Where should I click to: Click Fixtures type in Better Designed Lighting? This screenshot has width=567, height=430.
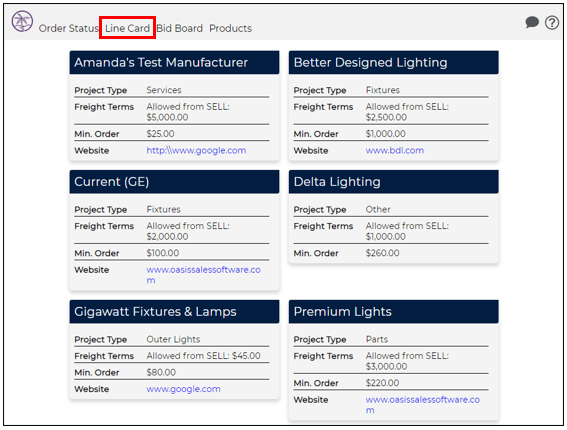click(x=383, y=90)
